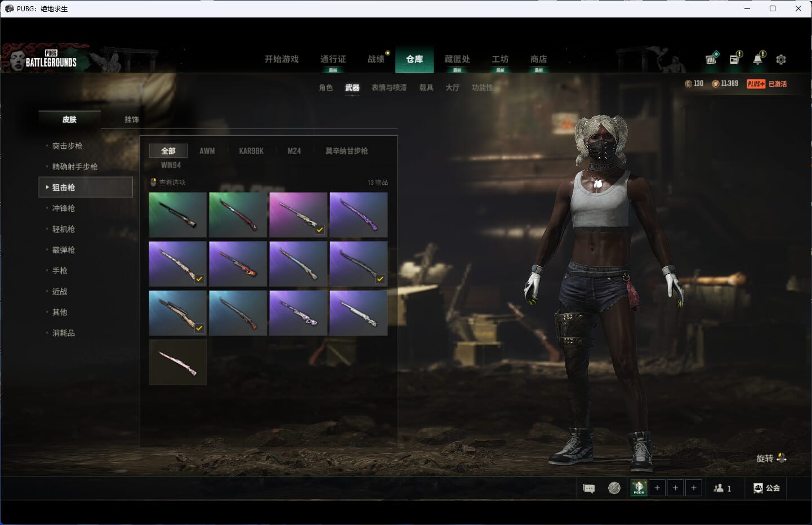Choose the 霰弹枪 category
The image size is (812, 525).
click(64, 250)
